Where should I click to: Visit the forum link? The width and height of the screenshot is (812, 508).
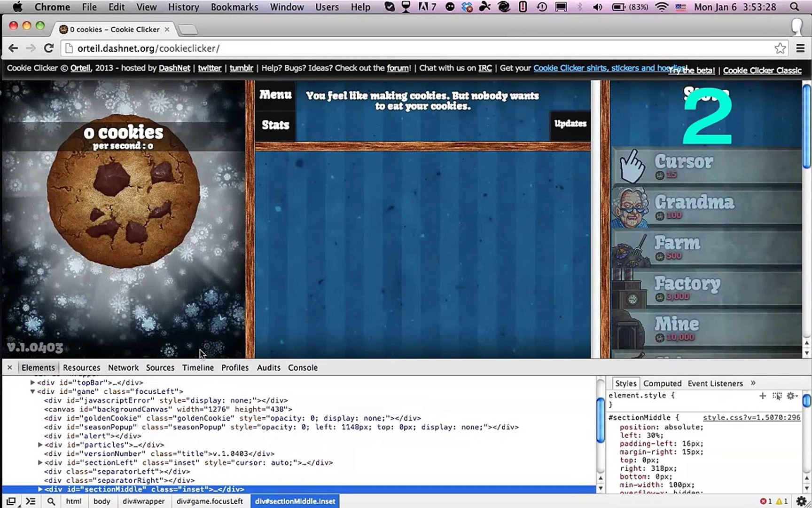click(x=398, y=68)
